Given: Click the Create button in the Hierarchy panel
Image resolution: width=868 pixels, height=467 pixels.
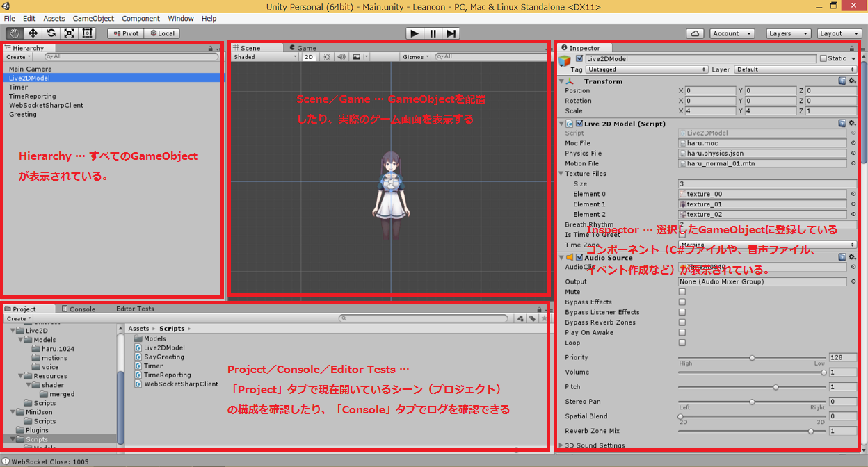Looking at the screenshot, I should point(16,56).
